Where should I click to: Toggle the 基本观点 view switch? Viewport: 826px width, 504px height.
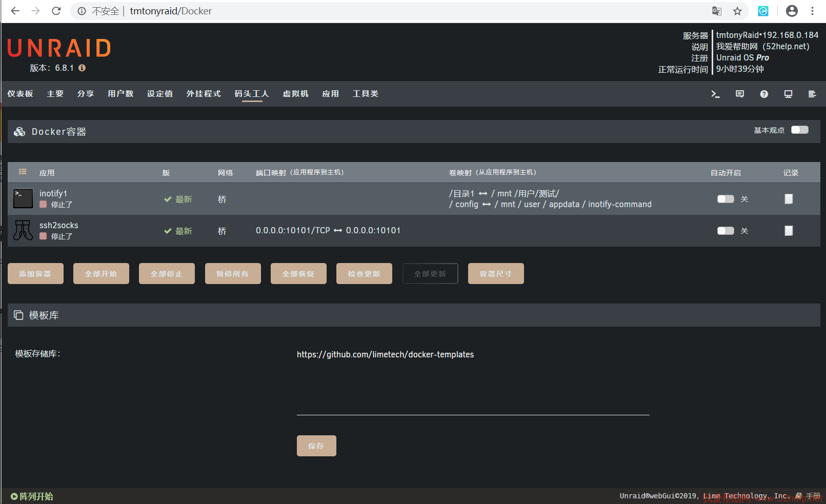click(799, 130)
